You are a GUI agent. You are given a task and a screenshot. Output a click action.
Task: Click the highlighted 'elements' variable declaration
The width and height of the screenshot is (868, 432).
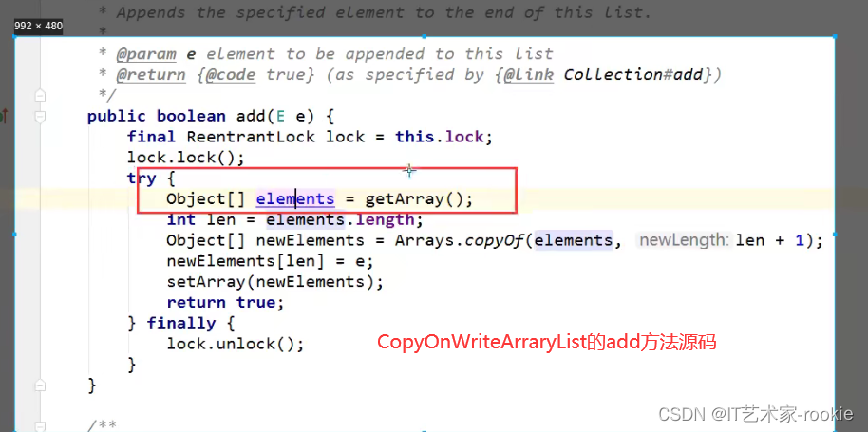[295, 199]
